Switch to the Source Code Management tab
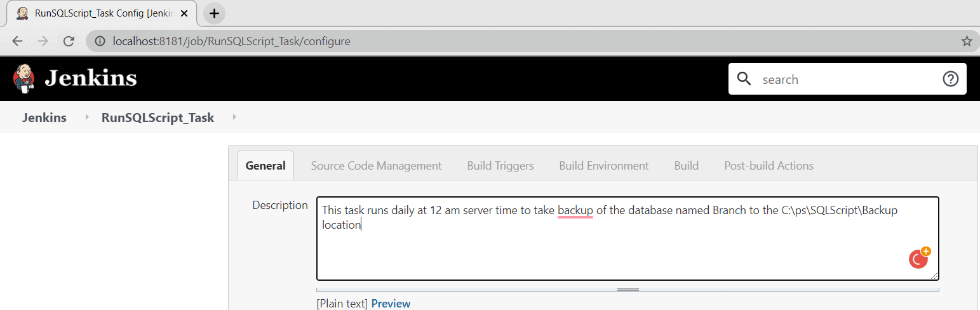The image size is (980, 310). point(376,166)
